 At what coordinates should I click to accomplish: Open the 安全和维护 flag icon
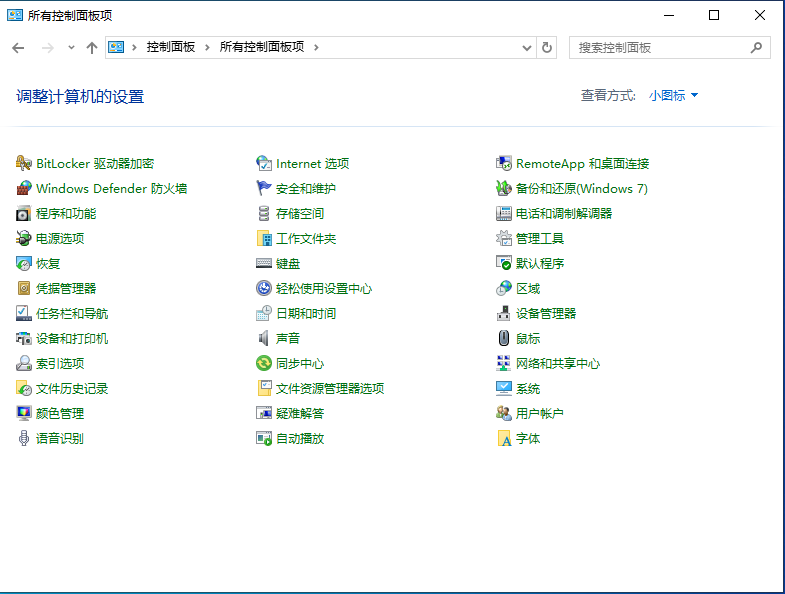pos(264,188)
